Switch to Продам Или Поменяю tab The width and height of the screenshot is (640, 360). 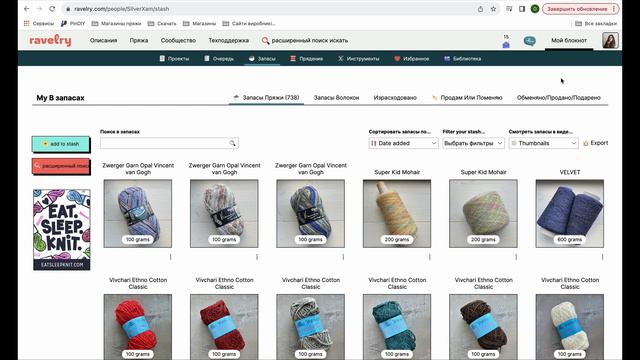point(467,98)
